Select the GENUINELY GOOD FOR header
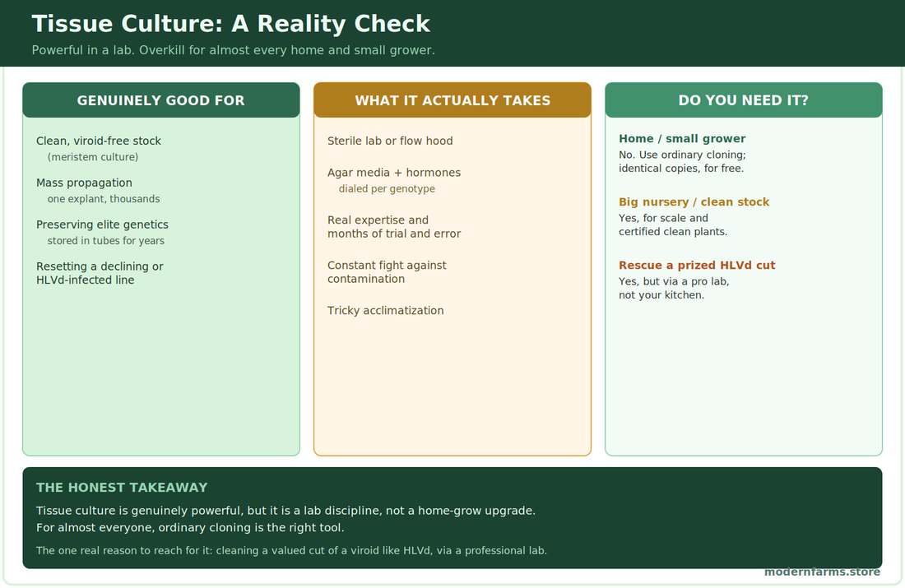Screen dimensions: 905x588 tap(161, 100)
